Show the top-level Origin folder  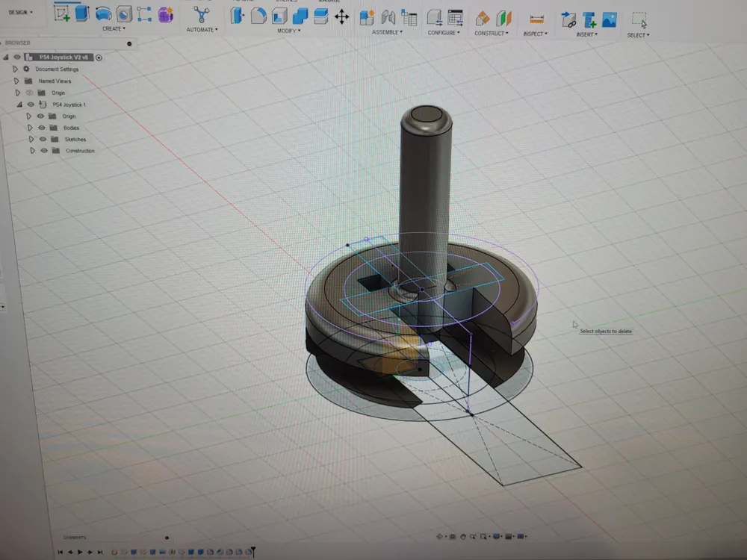[x=30, y=93]
